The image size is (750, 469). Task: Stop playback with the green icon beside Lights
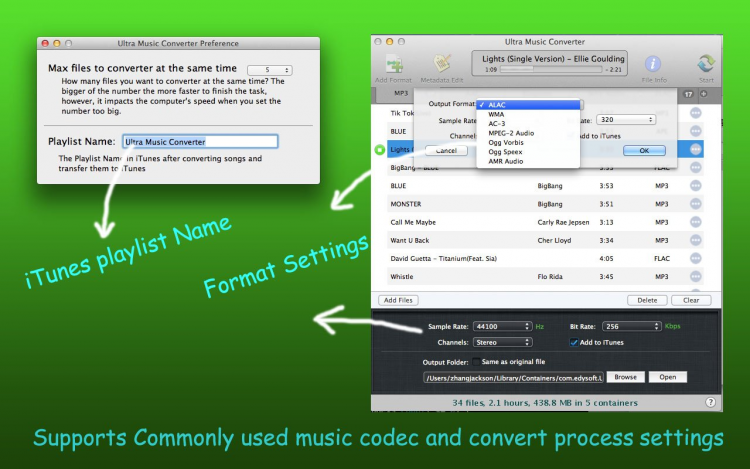[x=380, y=150]
